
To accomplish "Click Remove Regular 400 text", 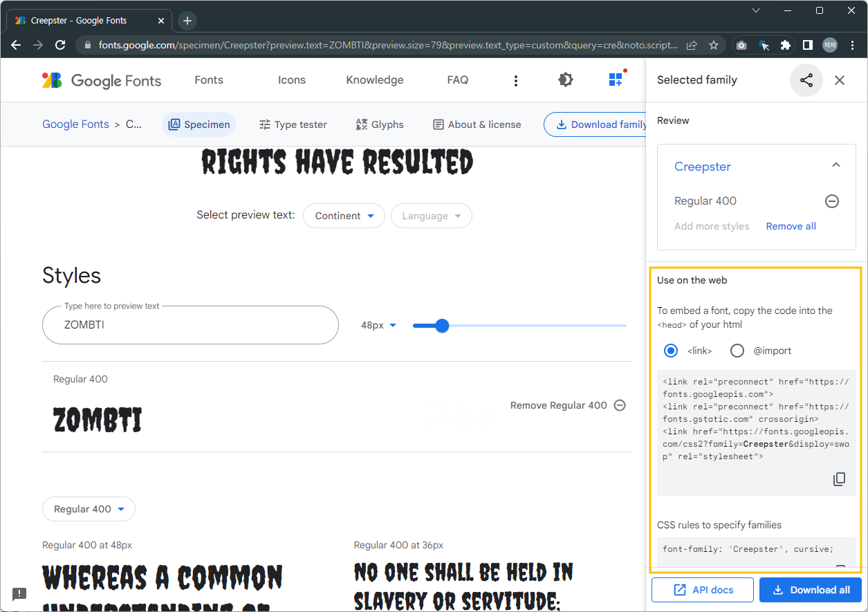I will pyautogui.click(x=559, y=405).
